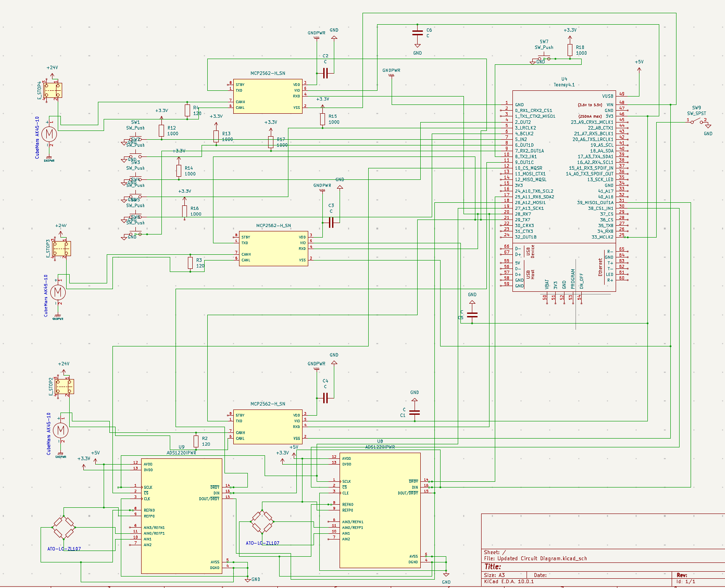The width and height of the screenshot is (725, 588).
Task: Select the motor symbol below E_STOP3
Action: coord(58,291)
